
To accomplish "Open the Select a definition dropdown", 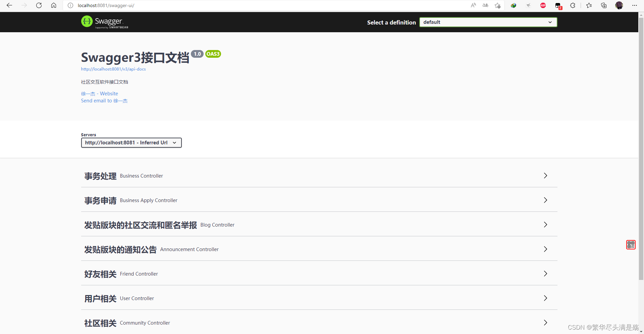I will (x=488, y=22).
